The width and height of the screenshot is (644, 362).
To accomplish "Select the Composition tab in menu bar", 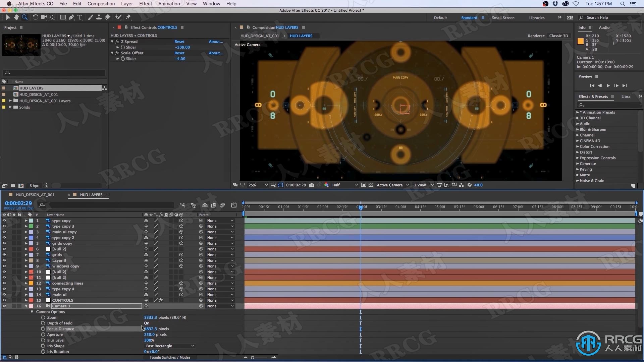I will [101, 4].
